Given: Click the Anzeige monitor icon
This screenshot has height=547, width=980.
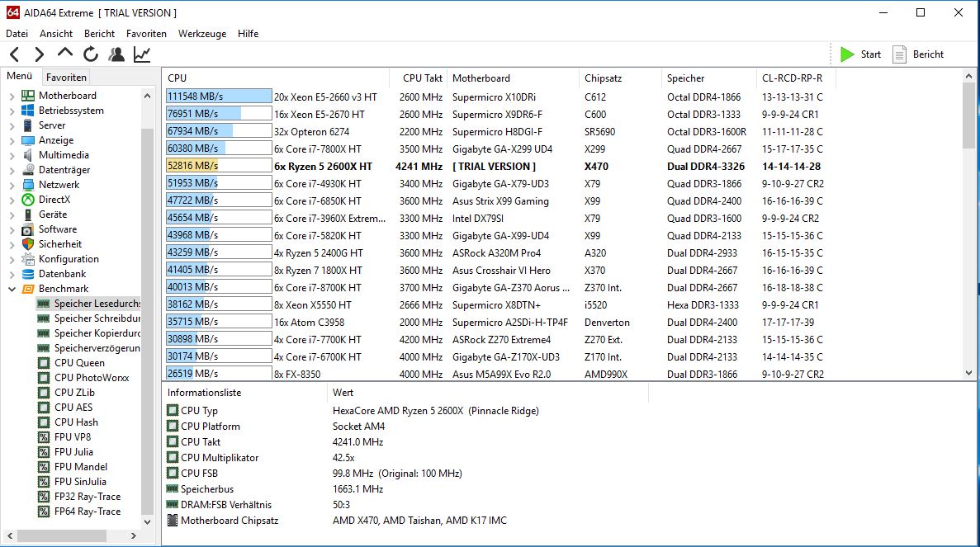Looking at the screenshot, I should pyautogui.click(x=28, y=140).
